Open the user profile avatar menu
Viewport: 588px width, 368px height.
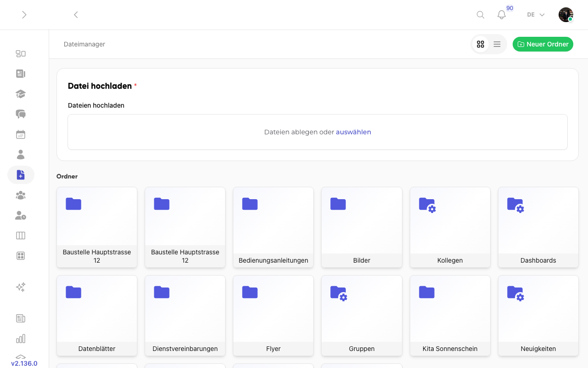tap(565, 15)
